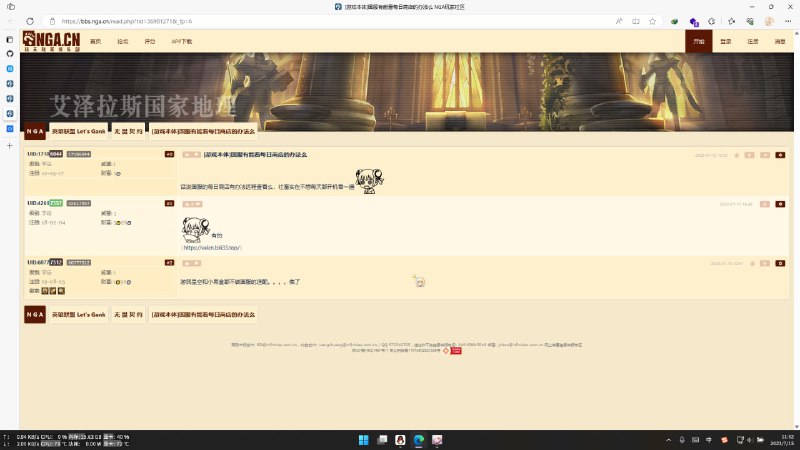Open bottom breadcrumb 英雄联盟 Let's Gank
Image resolution: width=800 pixels, height=450 pixels.
click(79, 314)
